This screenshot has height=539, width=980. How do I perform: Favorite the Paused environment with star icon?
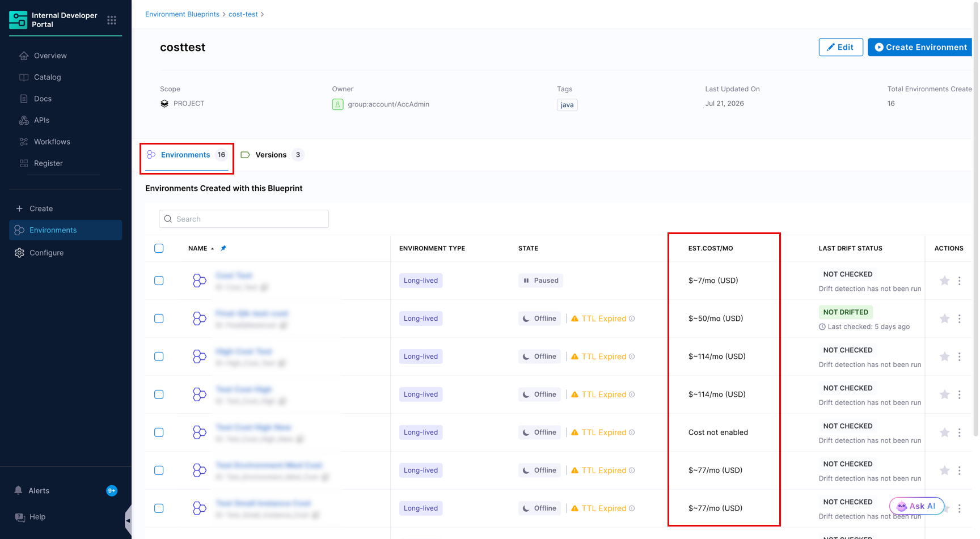tap(944, 281)
